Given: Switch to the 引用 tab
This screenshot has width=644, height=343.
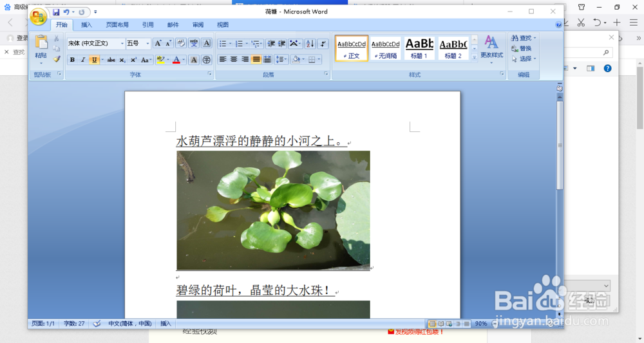Looking at the screenshot, I should 148,25.
